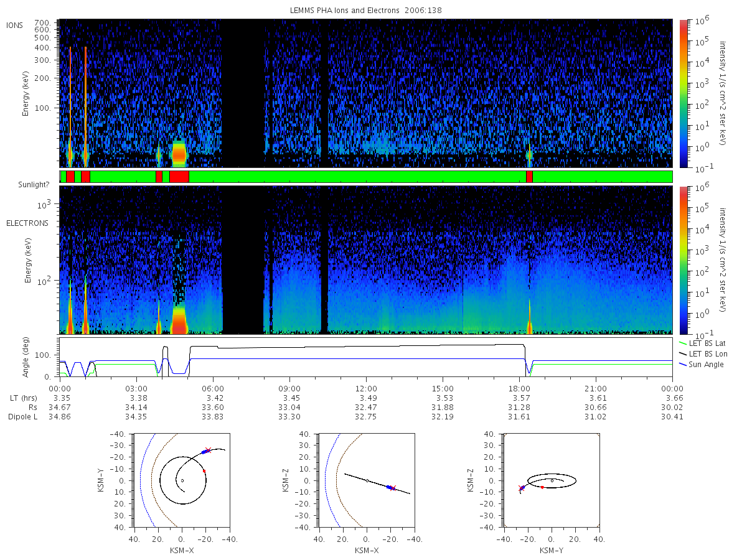Click the 700. tick on ion energy axis
Image resolution: width=747 pixels, height=560 pixels.
pos(42,22)
